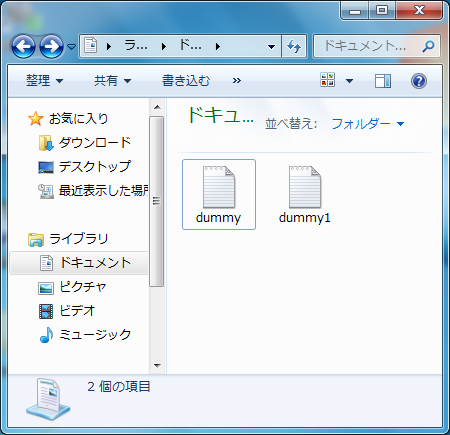Select the dummy file icon

coord(219,187)
